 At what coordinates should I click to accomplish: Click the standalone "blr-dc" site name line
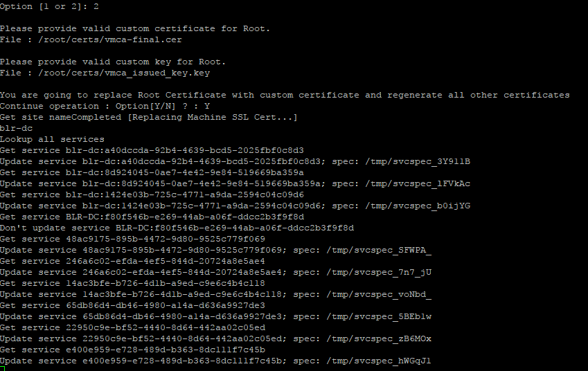(x=17, y=128)
